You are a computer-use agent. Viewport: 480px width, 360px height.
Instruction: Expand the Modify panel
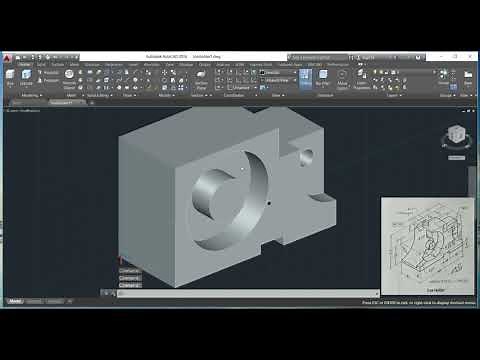pos(166,95)
